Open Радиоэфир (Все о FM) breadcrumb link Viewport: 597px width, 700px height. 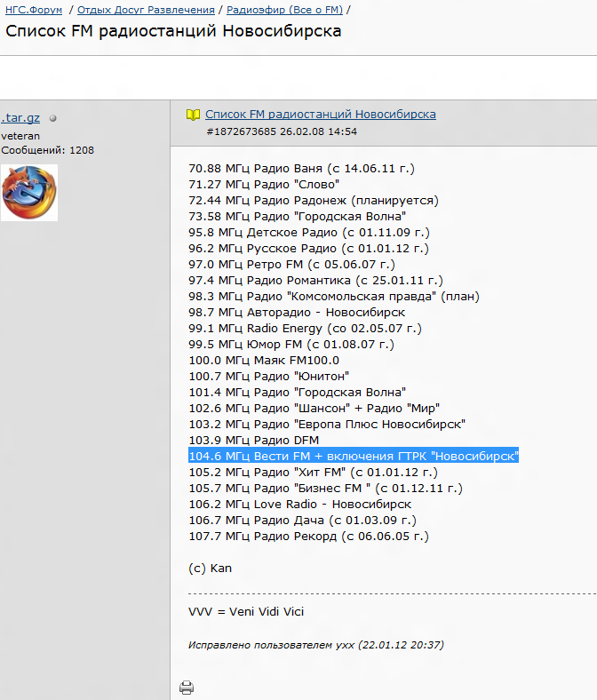[284, 10]
